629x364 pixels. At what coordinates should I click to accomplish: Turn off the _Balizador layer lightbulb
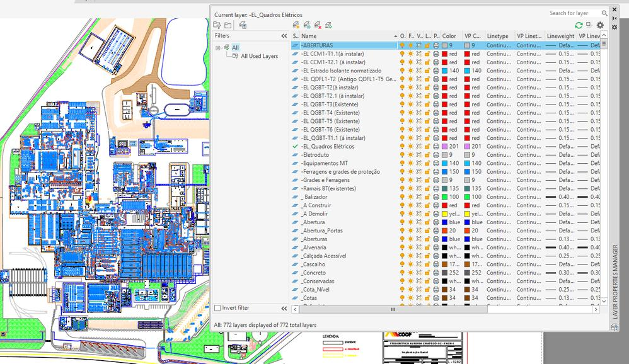pos(402,197)
